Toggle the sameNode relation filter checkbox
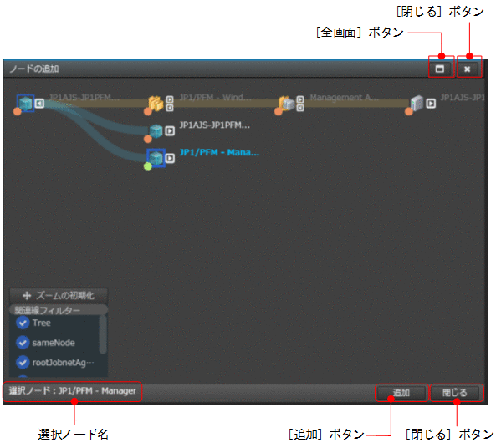501x448 pixels. (x=23, y=343)
